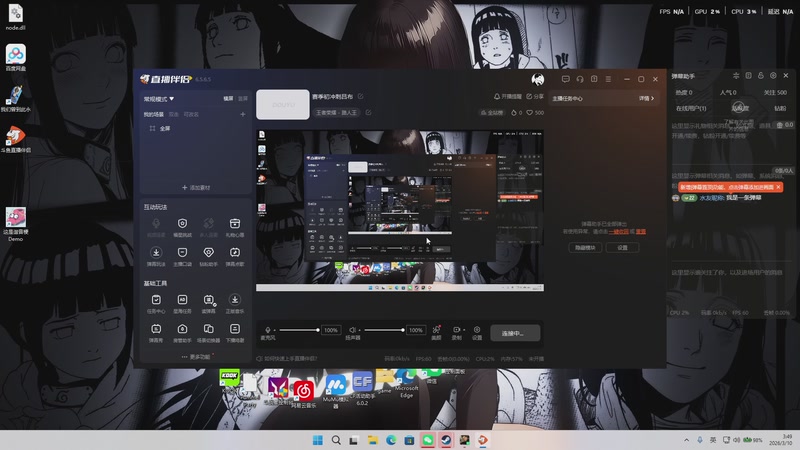This screenshot has width=800, height=450.
Task: Click the 一键收回 orange link
Action: (618, 231)
